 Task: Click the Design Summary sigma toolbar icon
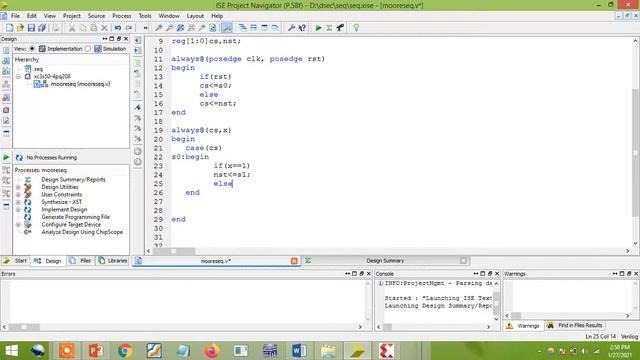(329, 28)
